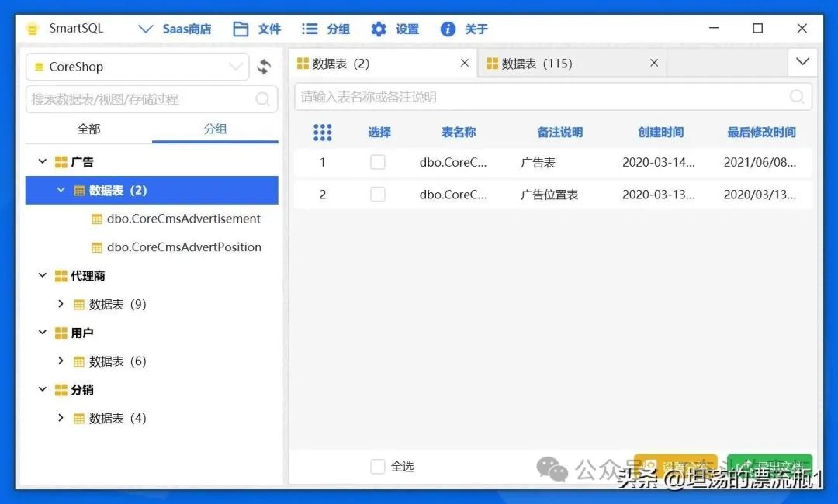Screen dimensions: 838x504
Task: Click the refresh icon beside CoreShop
Action: coord(264,67)
